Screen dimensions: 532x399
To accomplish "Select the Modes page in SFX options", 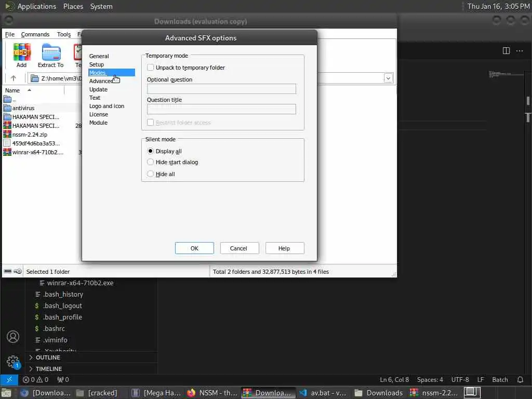I will [112, 73].
